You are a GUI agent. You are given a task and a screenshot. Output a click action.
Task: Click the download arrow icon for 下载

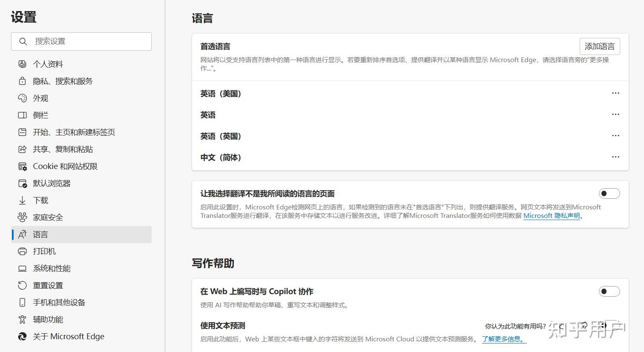[x=22, y=200]
